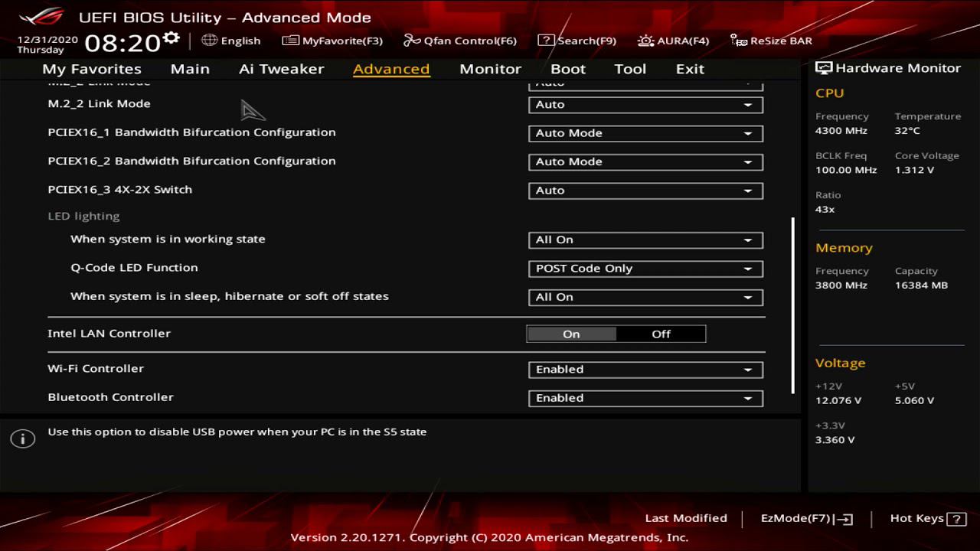Viewport: 980px width, 551px height.
Task: Open PCIEX16_3 4X-2X Switch dropdown
Action: (645, 191)
